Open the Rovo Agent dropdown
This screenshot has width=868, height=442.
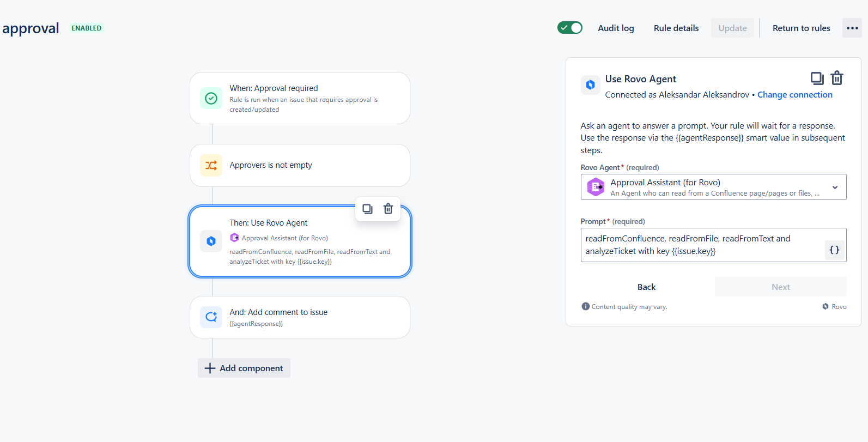(713, 187)
